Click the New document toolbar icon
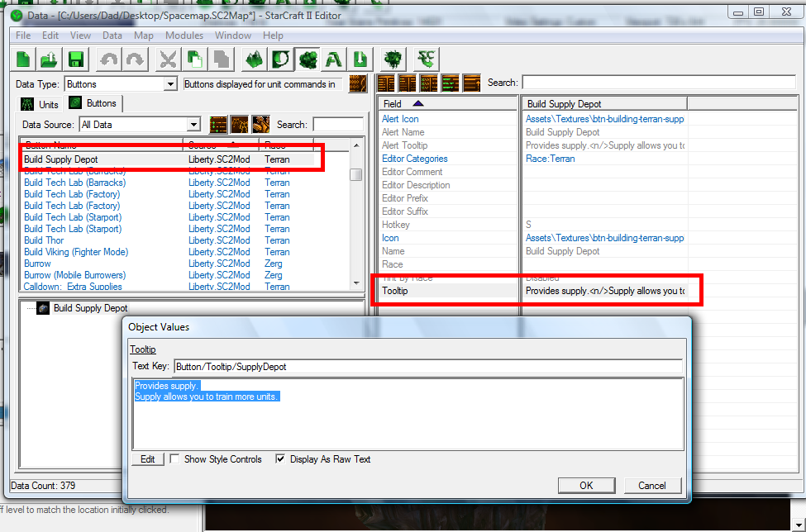 pyautogui.click(x=23, y=59)
